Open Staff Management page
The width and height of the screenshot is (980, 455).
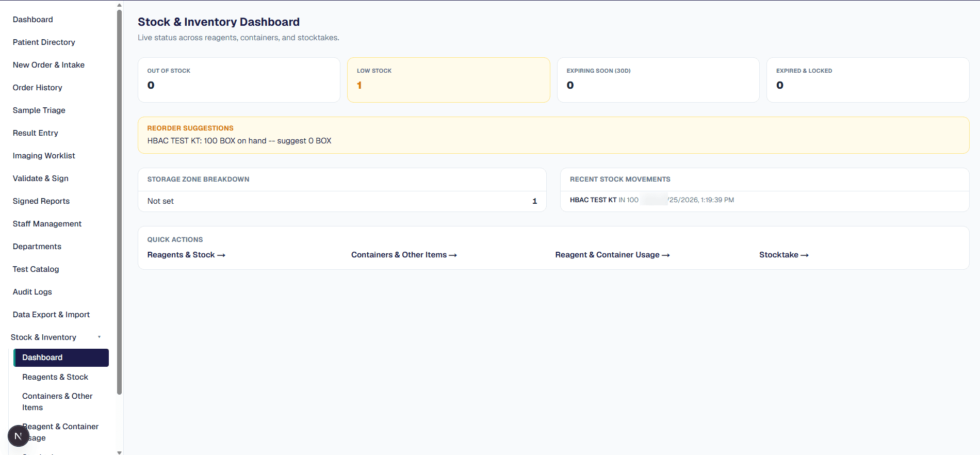pos(47,224)
